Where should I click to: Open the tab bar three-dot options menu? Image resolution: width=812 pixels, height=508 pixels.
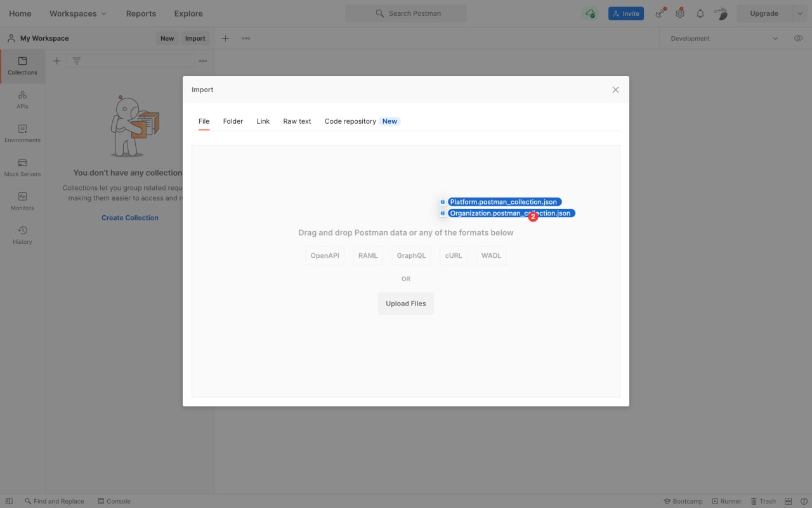pyautogui.click(x=246, y=38)
